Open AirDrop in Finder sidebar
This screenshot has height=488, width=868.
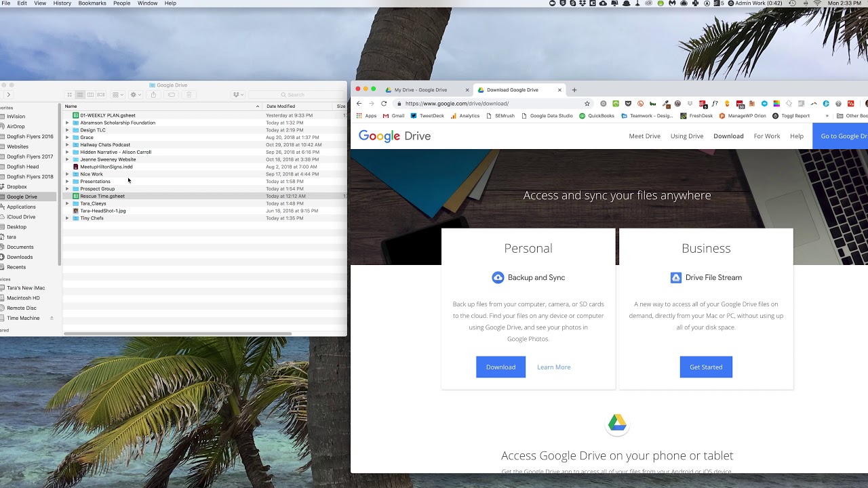[16, 126]
